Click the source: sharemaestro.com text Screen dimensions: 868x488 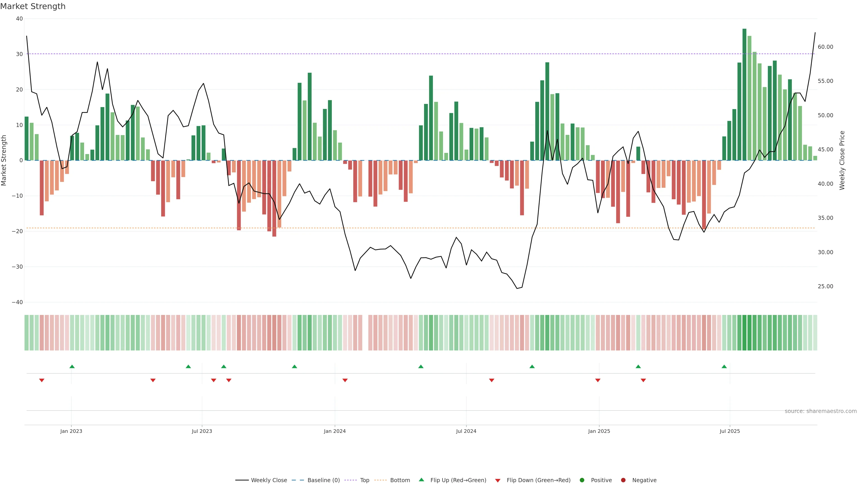821,411
